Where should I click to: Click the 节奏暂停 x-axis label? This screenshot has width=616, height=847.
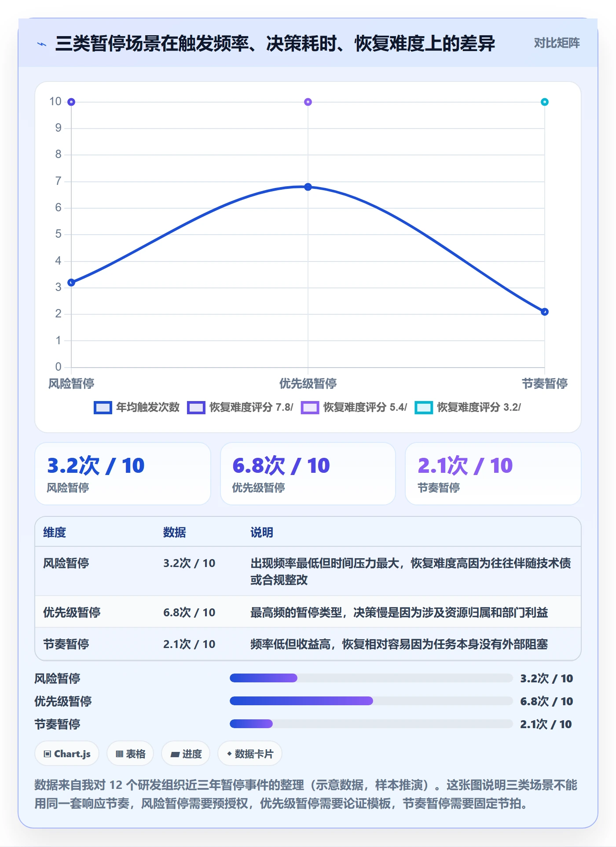pyautogui.click(x=545, y=383)
